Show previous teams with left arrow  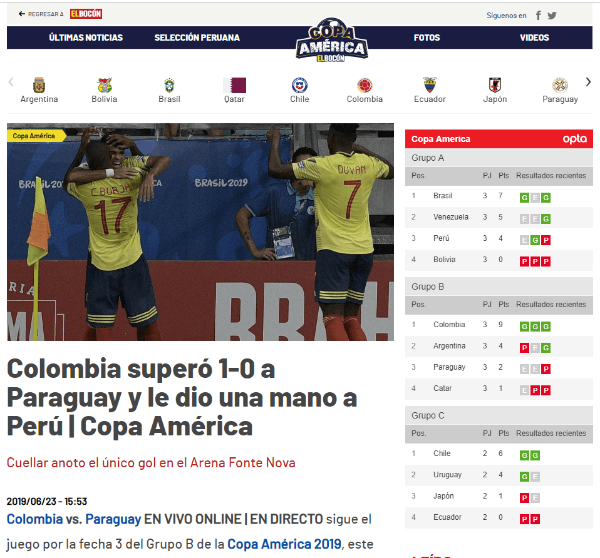coord(11,82)
